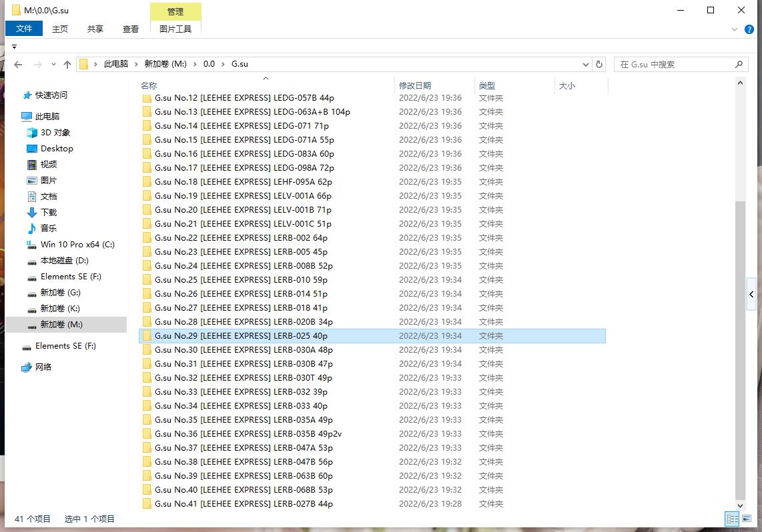Sort by 修改日期 column header
Image resolution: width=762 pixels, height=532 pixels.
pos(414,85)
